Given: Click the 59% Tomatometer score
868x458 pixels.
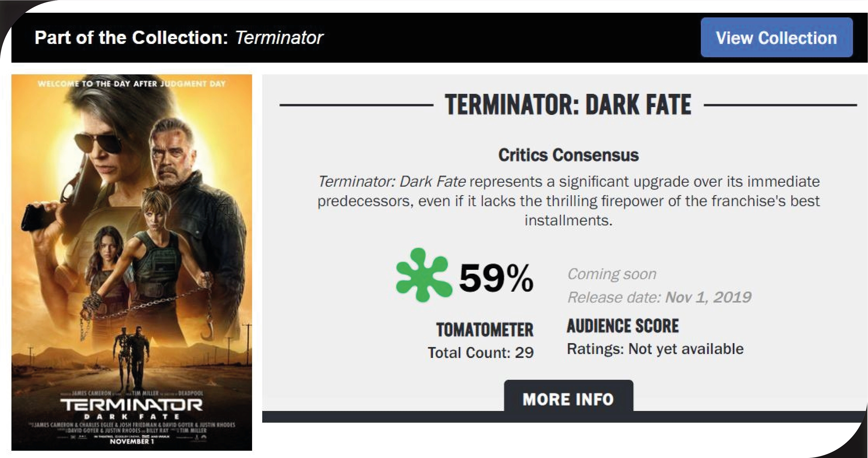Looking at the screenshot, I should (x=496, y=278).
